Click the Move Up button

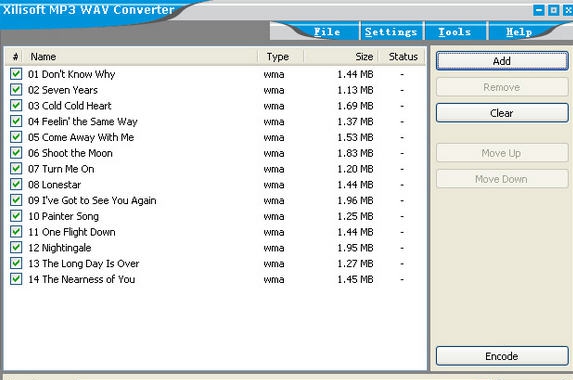[x=502, y=153]
